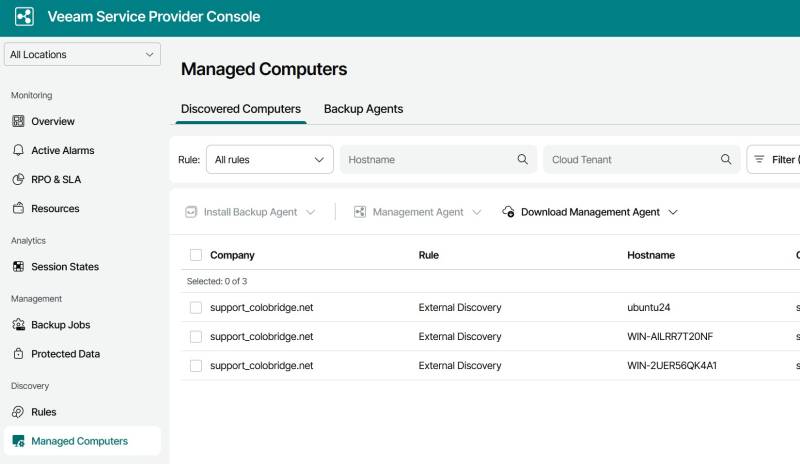Open Active Alarms bell icon
Screen dimensions: 800x464
point(18,150)
